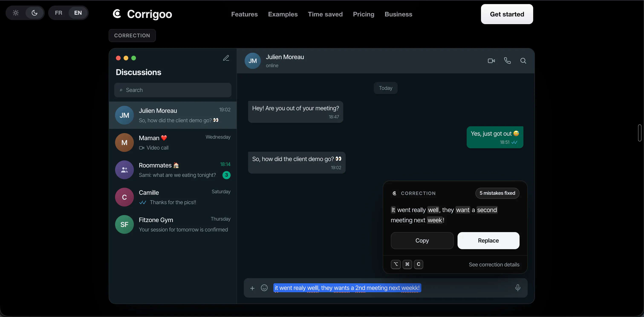
Task: Click the CORRECTION tag label
Action: [x=132, y=36]
